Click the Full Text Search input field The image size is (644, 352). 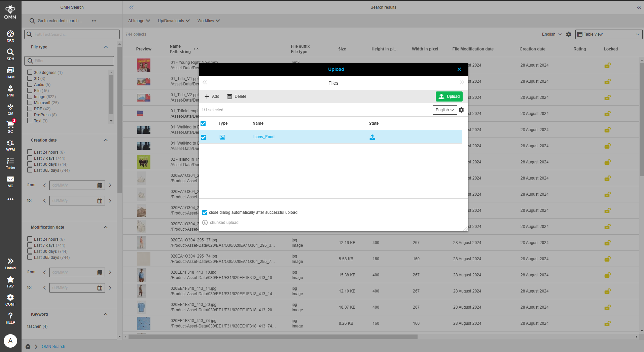tap(72, 34)
